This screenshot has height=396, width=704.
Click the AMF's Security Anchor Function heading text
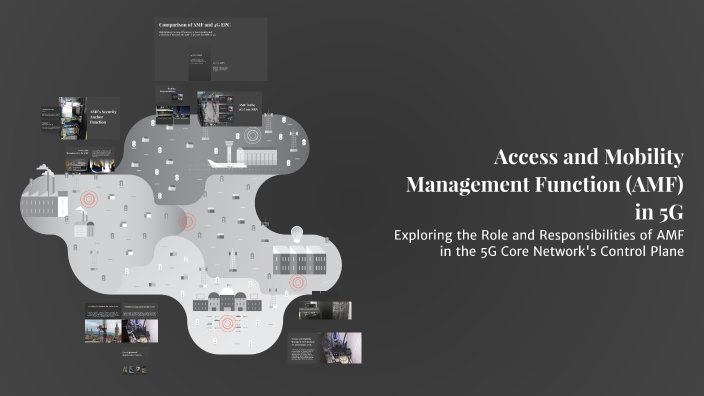[x=103, y=117]
